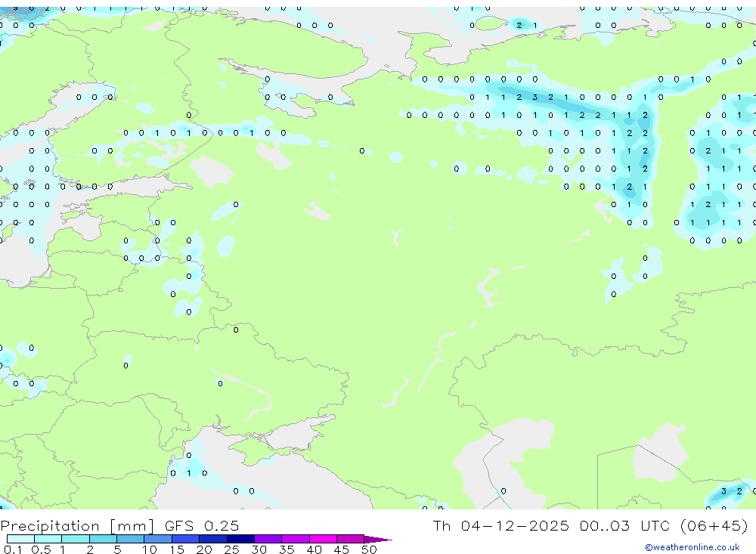
Task: Click the above-50 mm arrow tip of legend
Action: coord(378,540)
